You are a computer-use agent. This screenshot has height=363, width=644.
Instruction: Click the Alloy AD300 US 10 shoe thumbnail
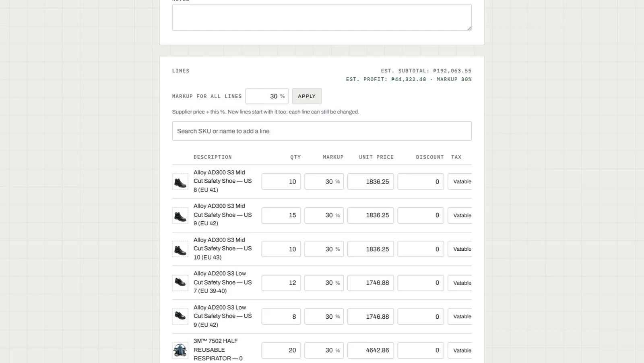(x=180, y=249)
